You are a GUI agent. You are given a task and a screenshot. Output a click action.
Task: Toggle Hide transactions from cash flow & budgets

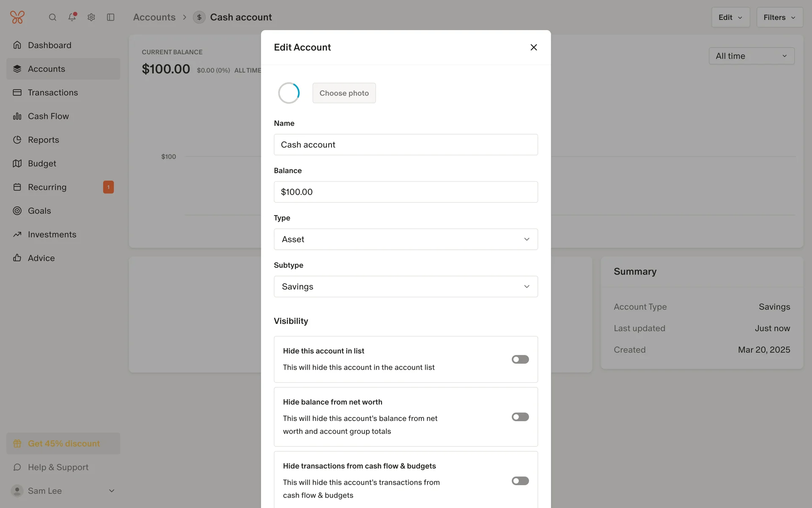(520, 481)
